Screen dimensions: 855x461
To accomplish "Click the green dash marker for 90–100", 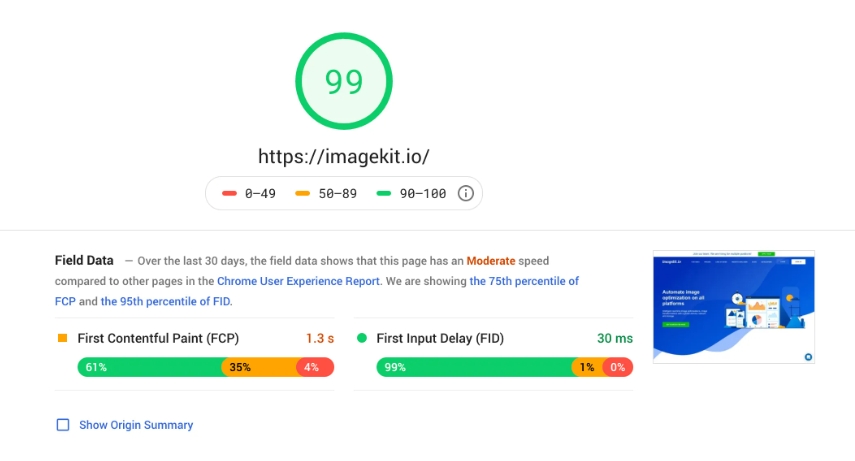I will (x=383, y=193).
